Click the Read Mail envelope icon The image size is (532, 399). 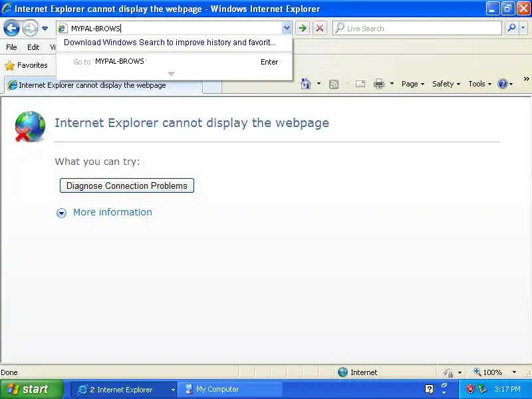(360, 84)
